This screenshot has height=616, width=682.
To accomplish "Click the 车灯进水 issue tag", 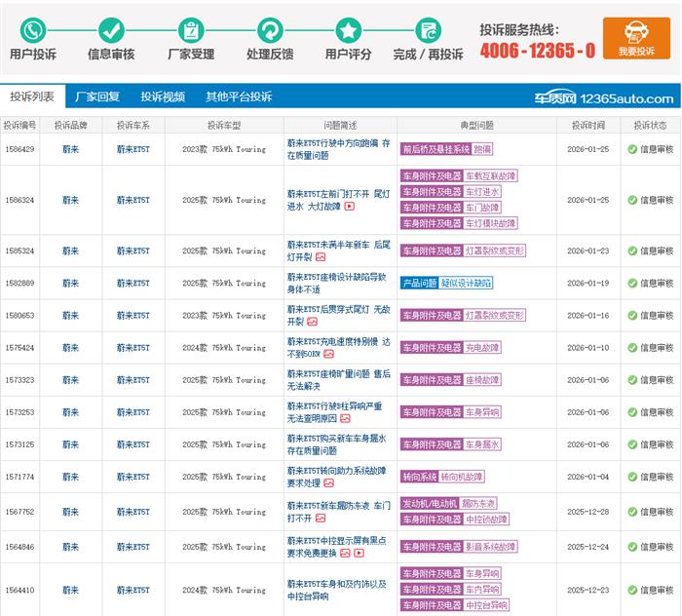I will pos(482,192).
